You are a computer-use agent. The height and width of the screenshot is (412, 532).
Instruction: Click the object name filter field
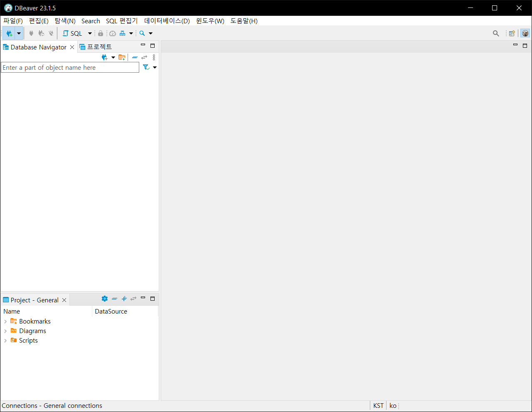(x=70, y=68)
